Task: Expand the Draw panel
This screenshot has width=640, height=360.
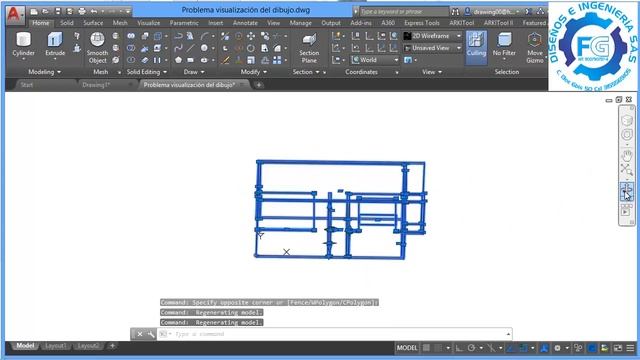Action: click(194, 72)
